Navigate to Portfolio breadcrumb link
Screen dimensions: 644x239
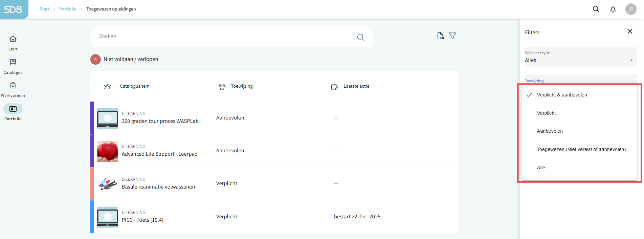[68, 9]
